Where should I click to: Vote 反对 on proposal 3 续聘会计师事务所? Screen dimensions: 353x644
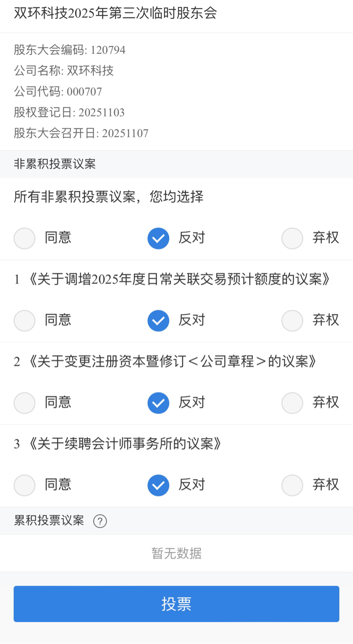(158, 485)
